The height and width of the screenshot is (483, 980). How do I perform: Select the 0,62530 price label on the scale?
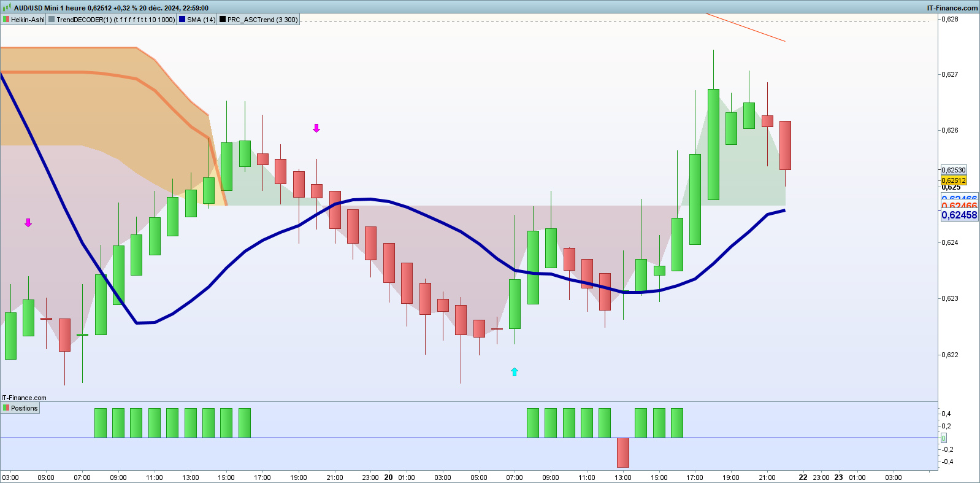tap(954, 170)
